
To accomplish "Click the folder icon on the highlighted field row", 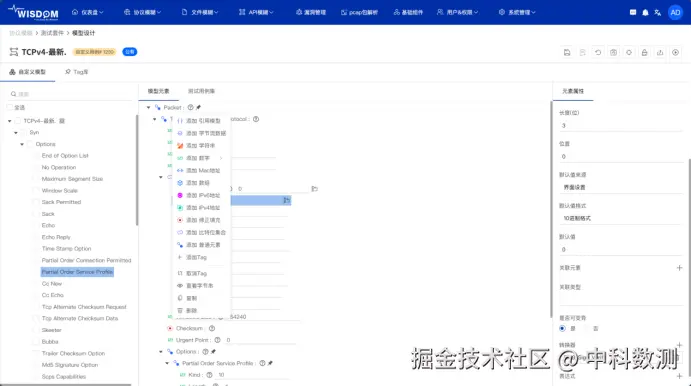I will [286, 200].
